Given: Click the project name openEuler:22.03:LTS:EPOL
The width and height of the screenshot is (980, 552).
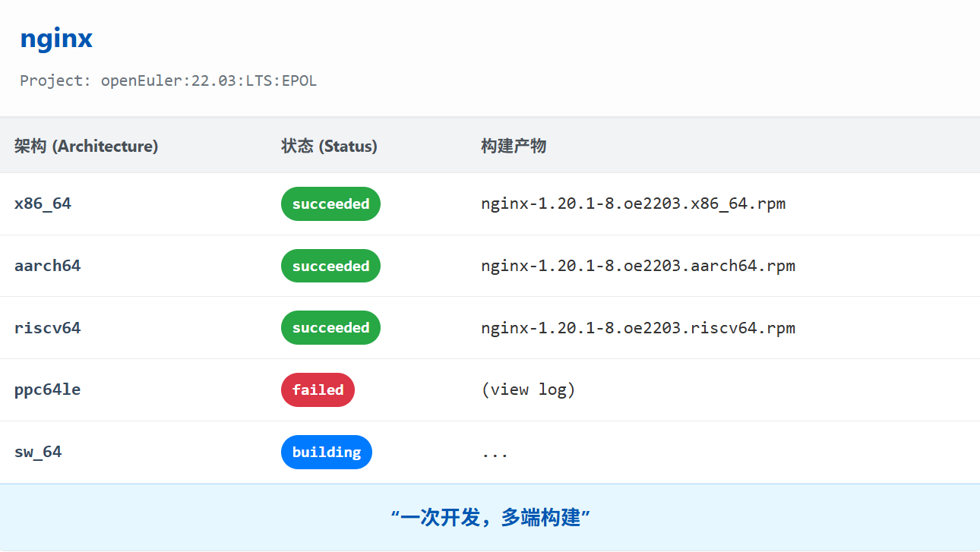Looking at the screenshot, I should click(x=209, y=80).
